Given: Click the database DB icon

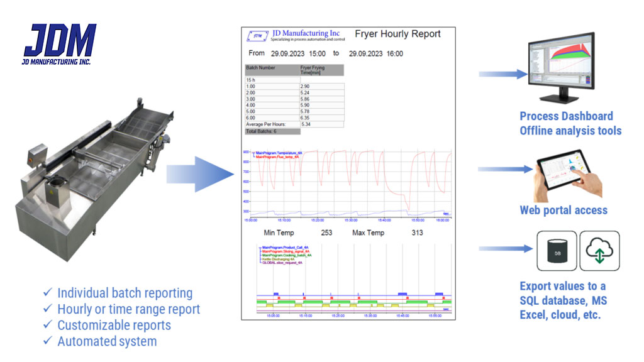Looking at the screenshot, I should [556, 251].
